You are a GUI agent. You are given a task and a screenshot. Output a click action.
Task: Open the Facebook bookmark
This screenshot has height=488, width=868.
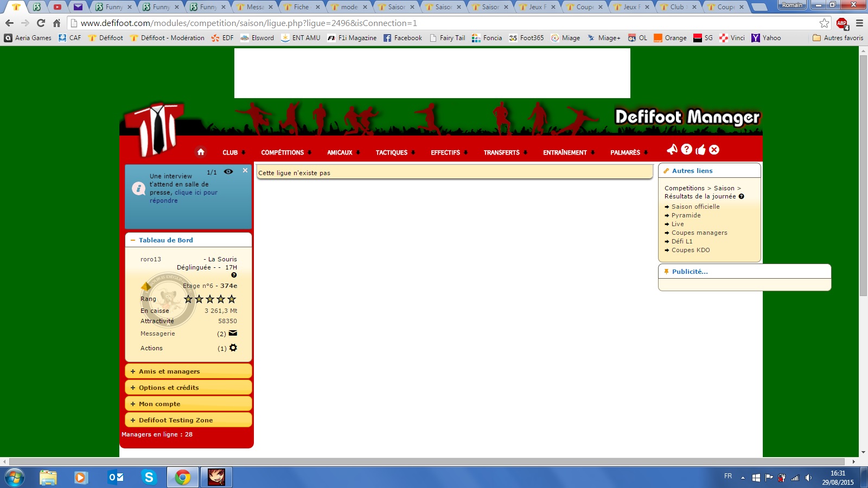click(x=403, y=38)
